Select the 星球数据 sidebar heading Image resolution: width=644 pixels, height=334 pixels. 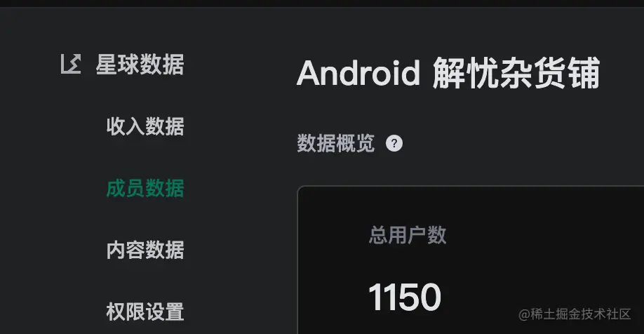pyautogui.click(x=140, y=65)
